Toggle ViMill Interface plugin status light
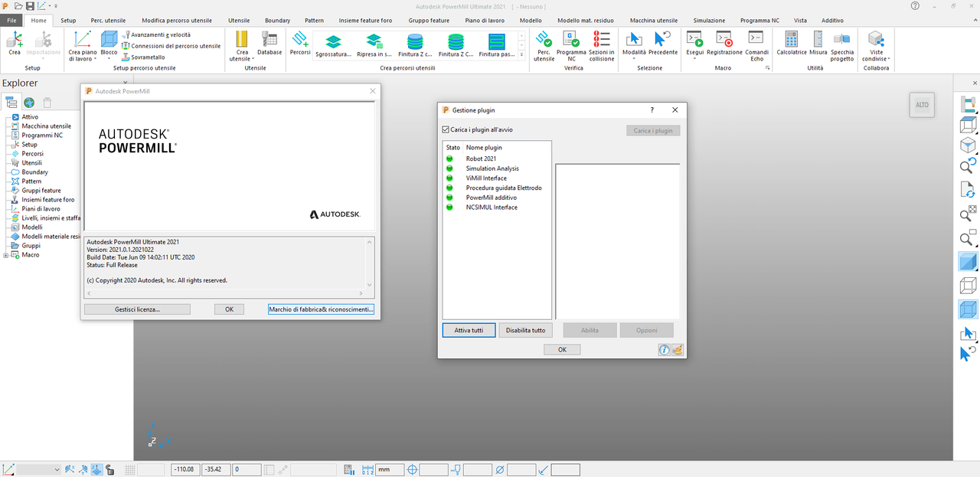This screenshot has height=477, width=980. pyautogui.click(x=450, y=178)
